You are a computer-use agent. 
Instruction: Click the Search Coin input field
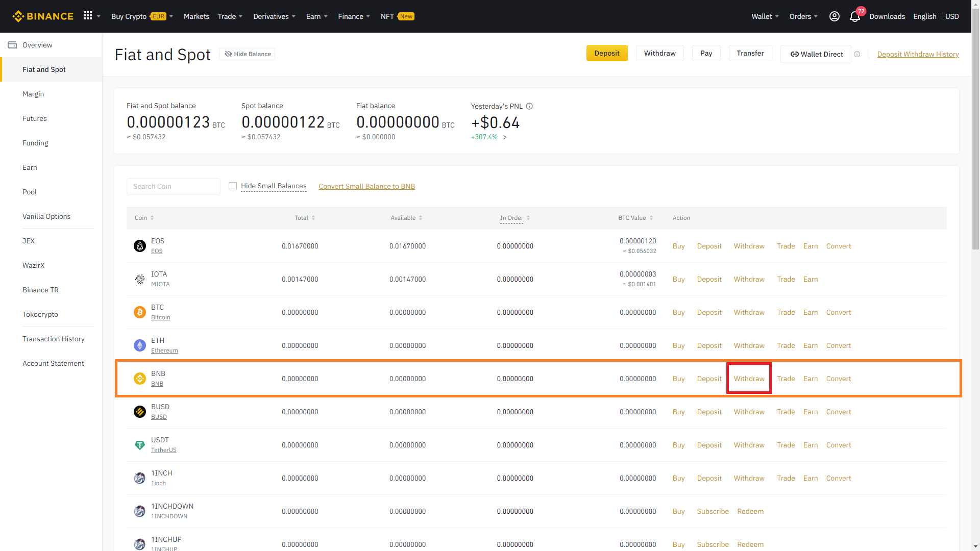(173, 186)
